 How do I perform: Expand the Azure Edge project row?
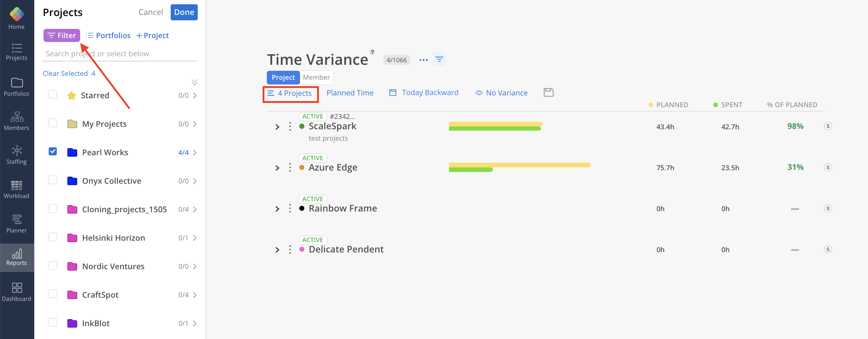(277, 168)
